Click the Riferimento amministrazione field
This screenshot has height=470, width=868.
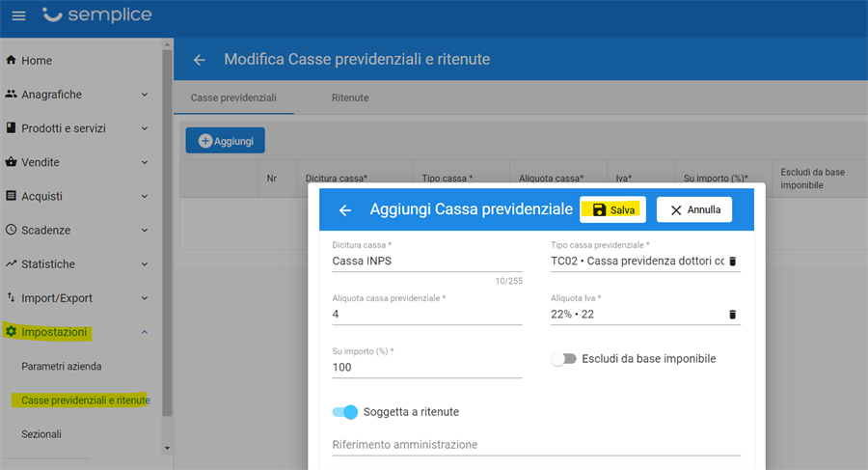click(x=536, y=445)
